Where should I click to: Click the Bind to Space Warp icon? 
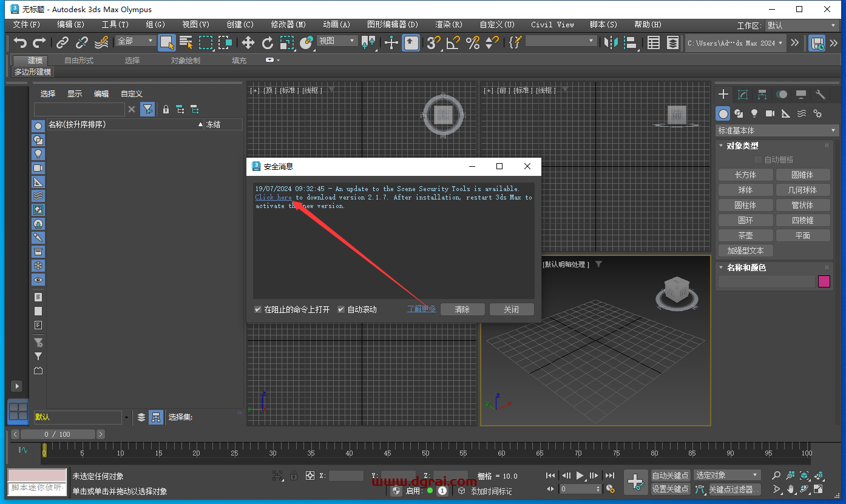pos(101,42)
